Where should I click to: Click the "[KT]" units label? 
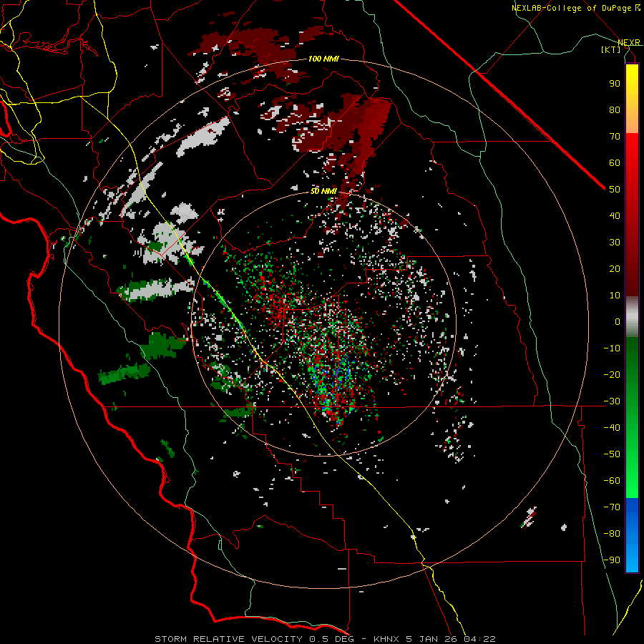pyautogui.click(x=611, y=49)
